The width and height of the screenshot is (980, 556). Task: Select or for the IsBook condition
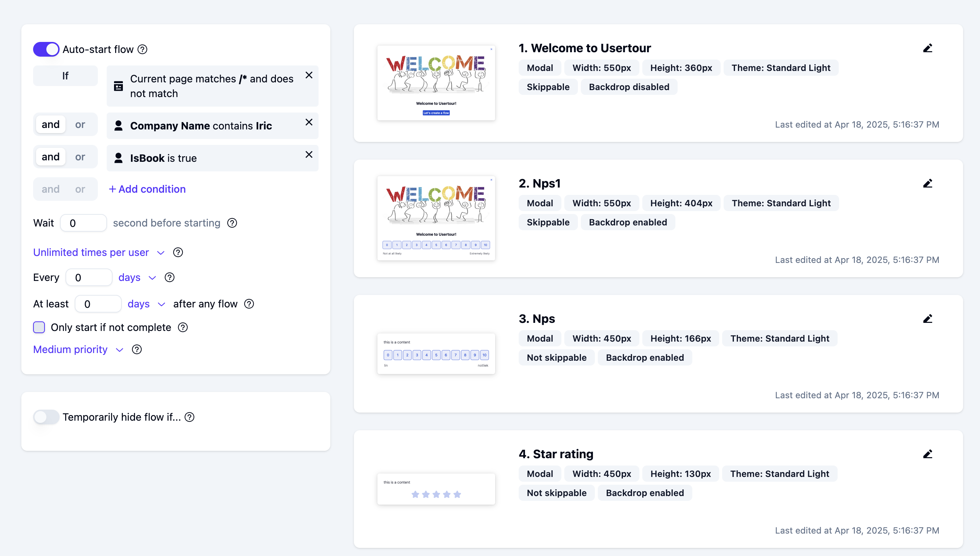[80, 157]
